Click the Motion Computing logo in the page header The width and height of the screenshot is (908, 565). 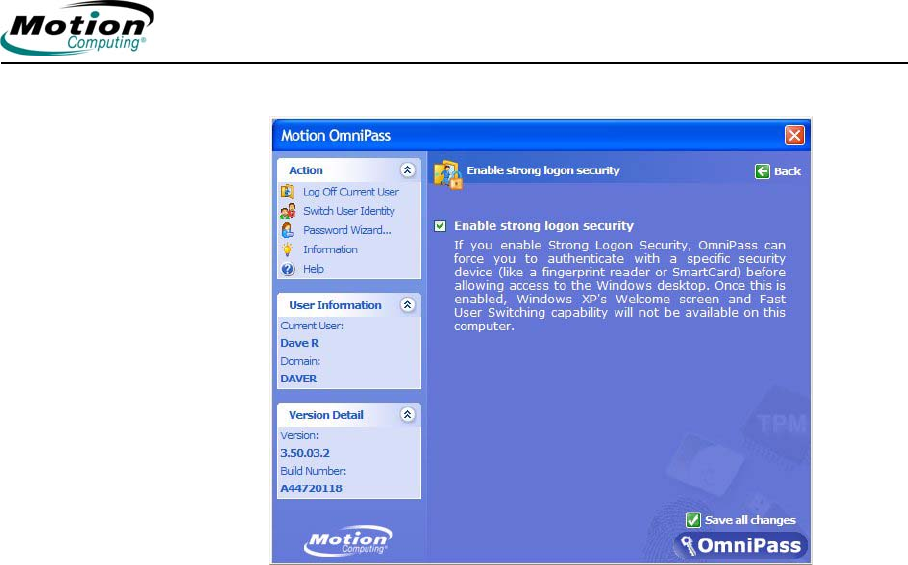tap(77, 28)
